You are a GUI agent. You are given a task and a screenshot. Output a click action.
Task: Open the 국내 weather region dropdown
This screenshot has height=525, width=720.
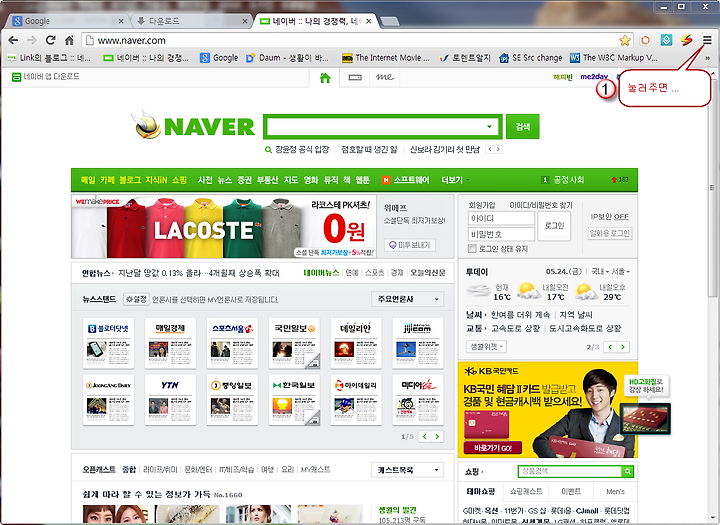600,271
